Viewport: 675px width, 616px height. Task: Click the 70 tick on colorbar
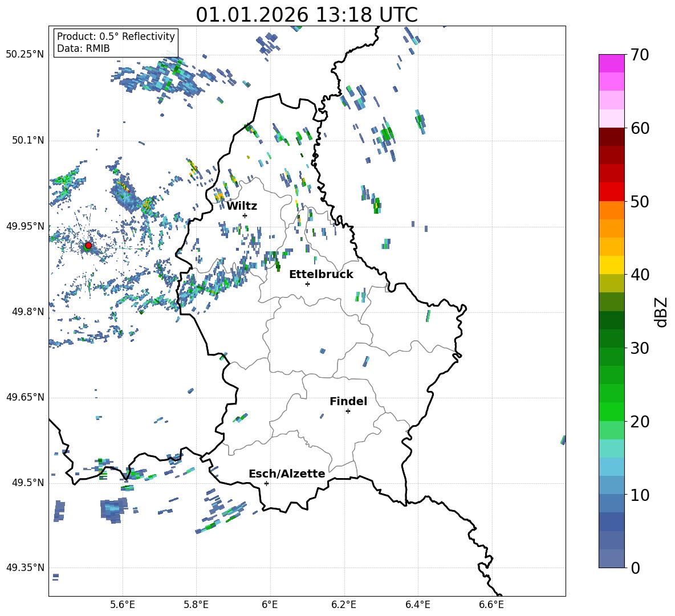(639, 55)
